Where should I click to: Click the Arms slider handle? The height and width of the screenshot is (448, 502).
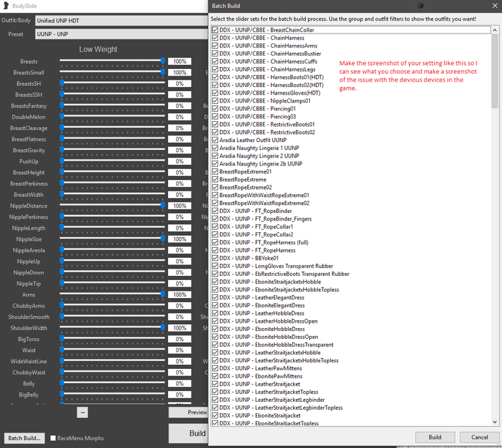point(163,294)
